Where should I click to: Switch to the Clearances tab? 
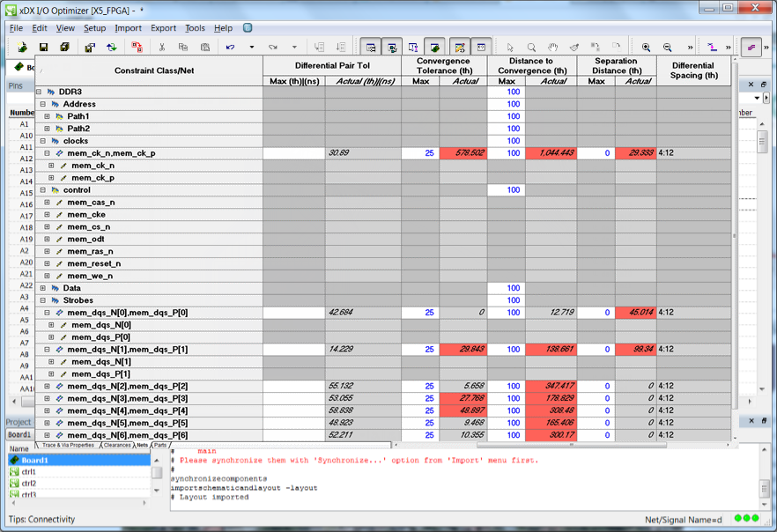tap(117, 445)
